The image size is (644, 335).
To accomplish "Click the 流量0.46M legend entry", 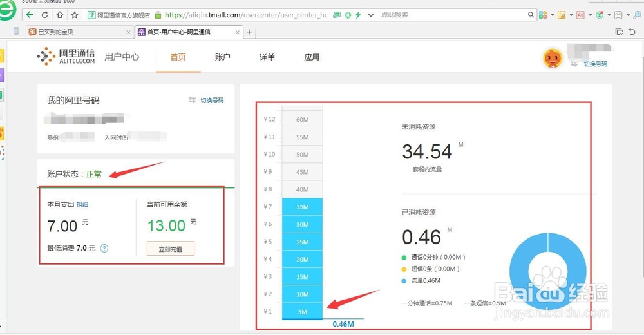I will pos(421,280).
